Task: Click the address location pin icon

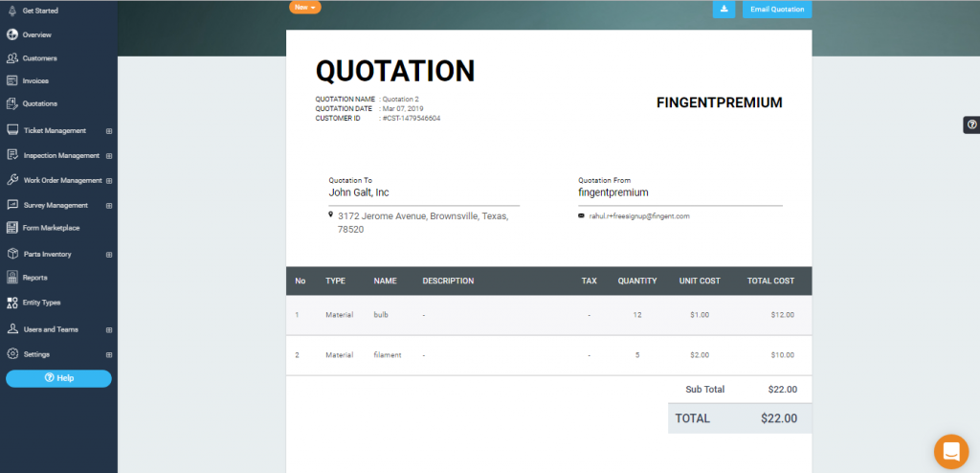Action: tap(330, 214)
